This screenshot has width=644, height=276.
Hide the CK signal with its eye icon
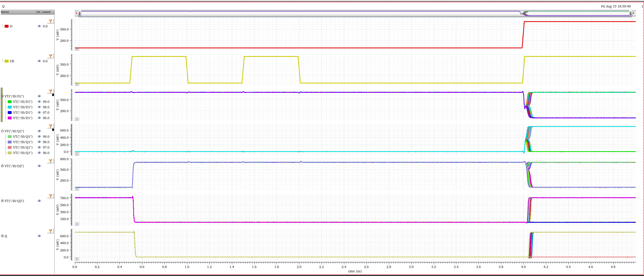39,61
